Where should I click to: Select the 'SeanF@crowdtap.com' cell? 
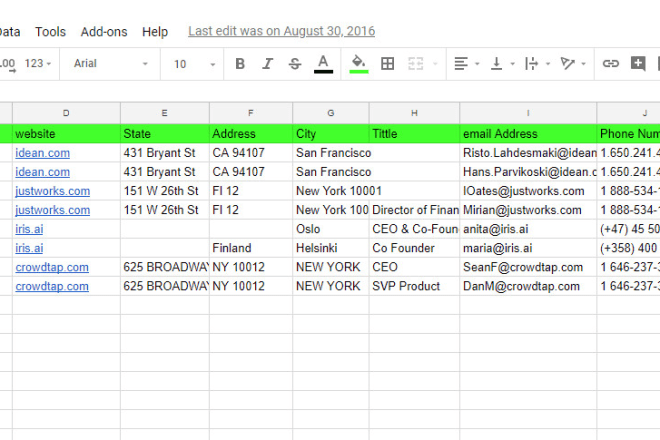[x=528, y=267]
